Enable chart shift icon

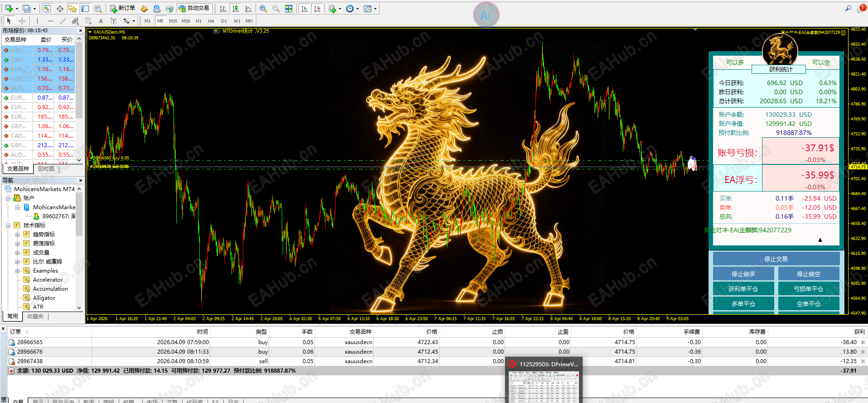pyautogui.click(x=317, y=9)
